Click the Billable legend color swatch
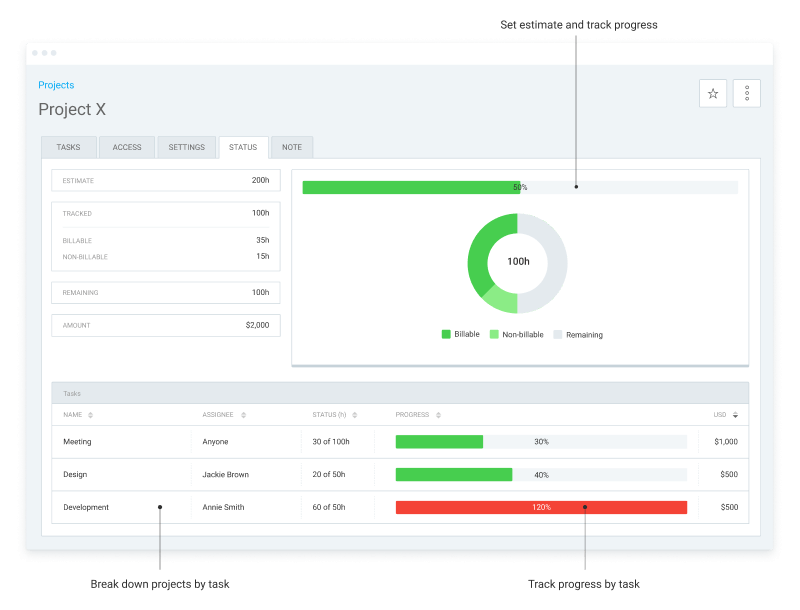 pos(446,335)
